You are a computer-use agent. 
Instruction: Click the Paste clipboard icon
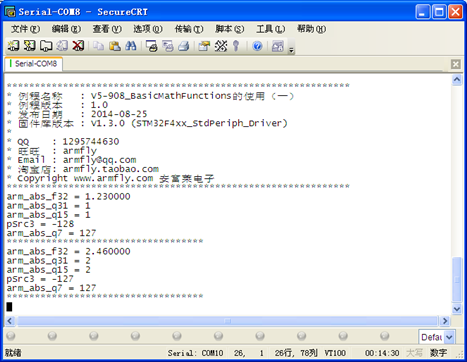coord(115,46)
